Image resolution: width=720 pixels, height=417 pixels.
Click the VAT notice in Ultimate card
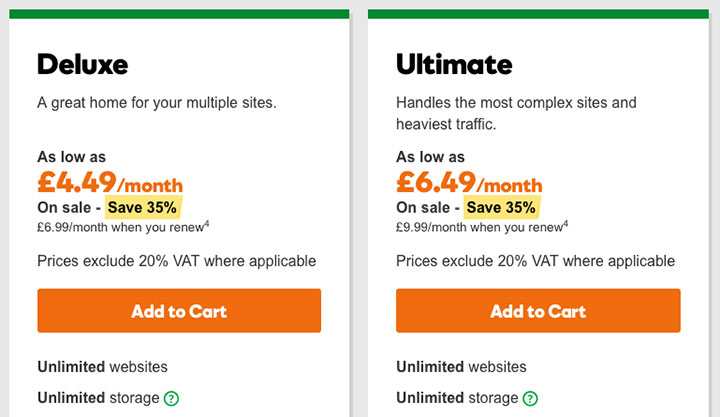point(535,261)
